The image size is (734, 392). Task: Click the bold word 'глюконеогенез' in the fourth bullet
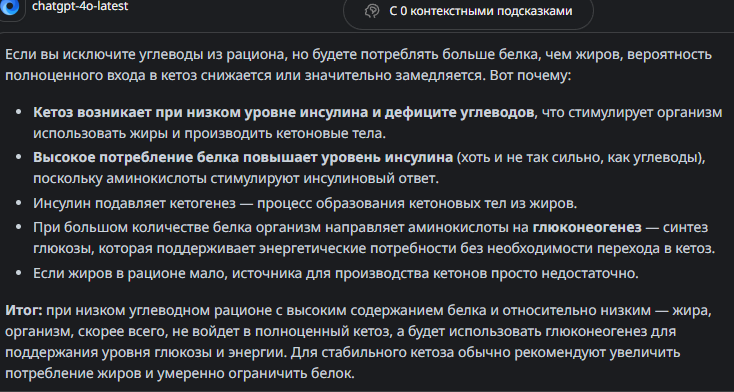(x=587, y=228)
